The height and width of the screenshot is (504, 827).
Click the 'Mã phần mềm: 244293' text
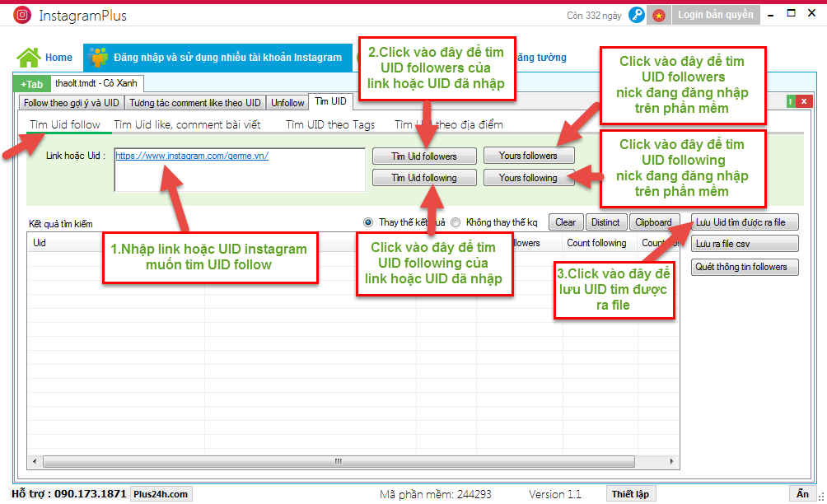[436, 494]
